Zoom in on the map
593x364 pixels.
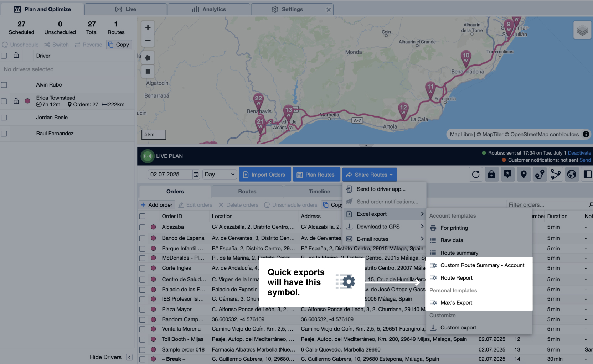click(x=148, y=27)
